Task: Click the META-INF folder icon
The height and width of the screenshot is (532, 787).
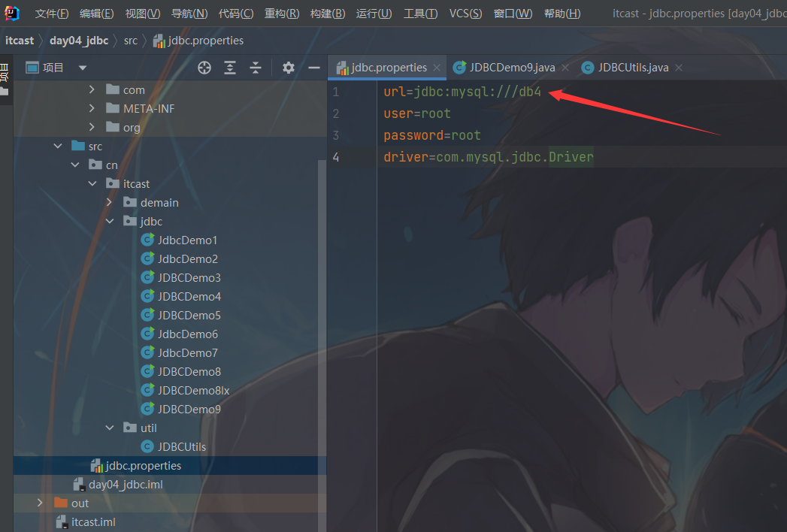Action: (x=113, y=108)
